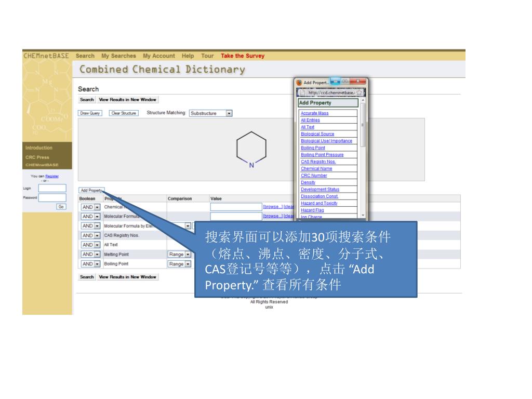The height and width of the screenshot is (399, 532).
Task: Click the Login input field
Action: point(52,188)
